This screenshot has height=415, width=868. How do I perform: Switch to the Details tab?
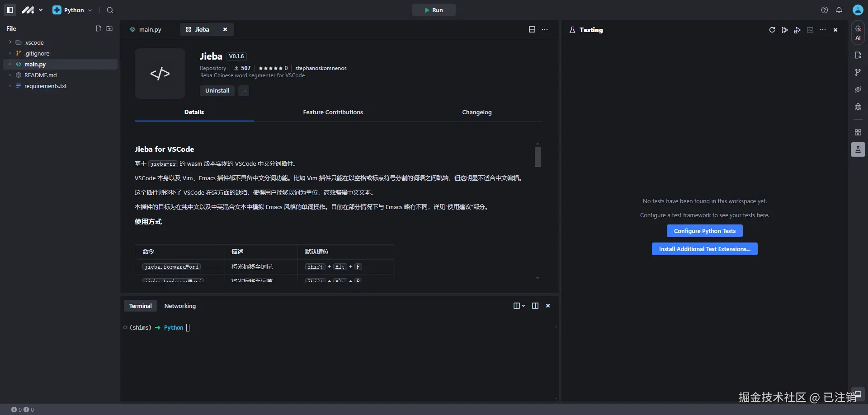pyautogui.click(x=194, y=112)
